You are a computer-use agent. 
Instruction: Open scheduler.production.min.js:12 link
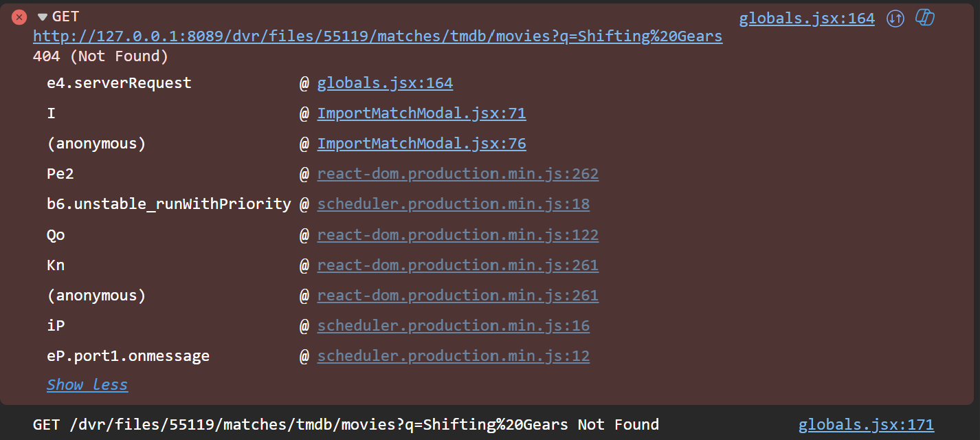pyautogui.click(x=453, y=356)
